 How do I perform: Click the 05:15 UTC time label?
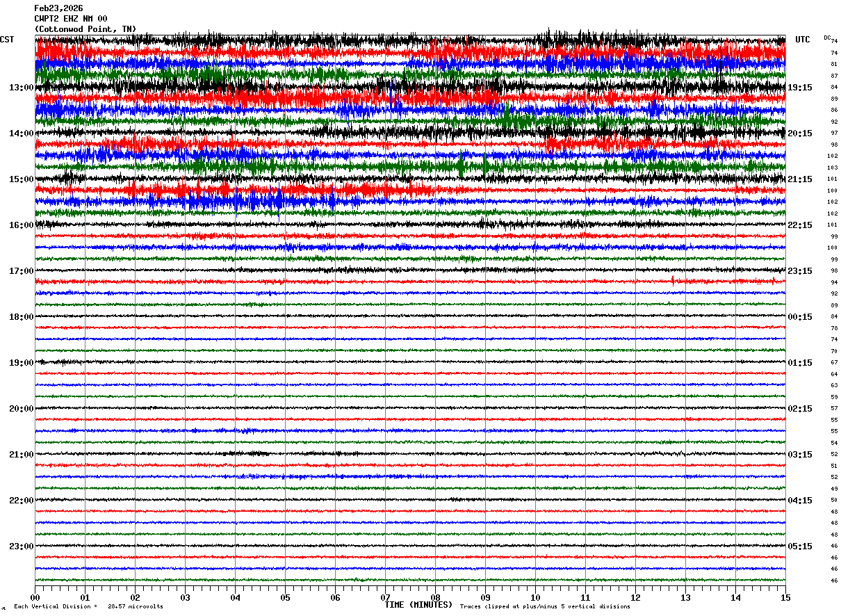(x=800, y=546)
